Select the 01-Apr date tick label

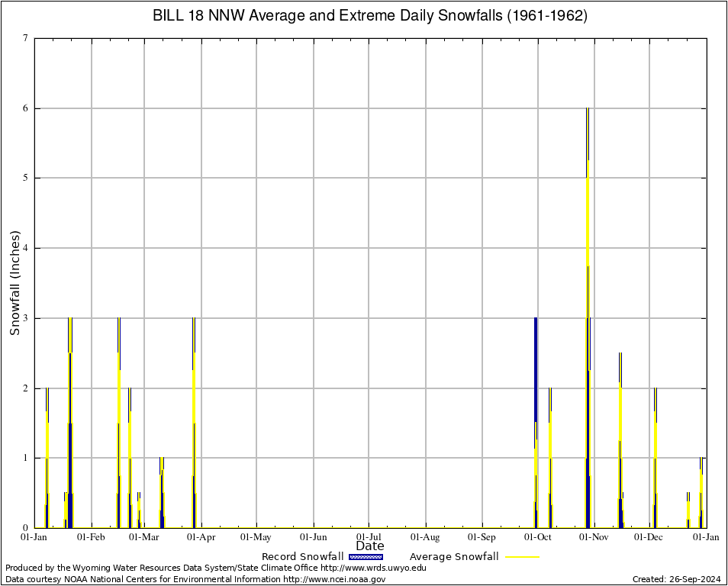pos(201,538)
